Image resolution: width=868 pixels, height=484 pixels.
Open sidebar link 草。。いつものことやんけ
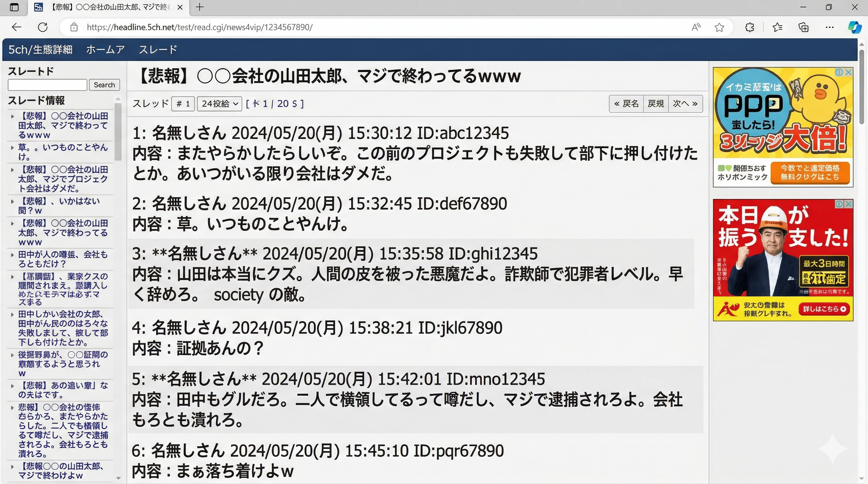63,152
